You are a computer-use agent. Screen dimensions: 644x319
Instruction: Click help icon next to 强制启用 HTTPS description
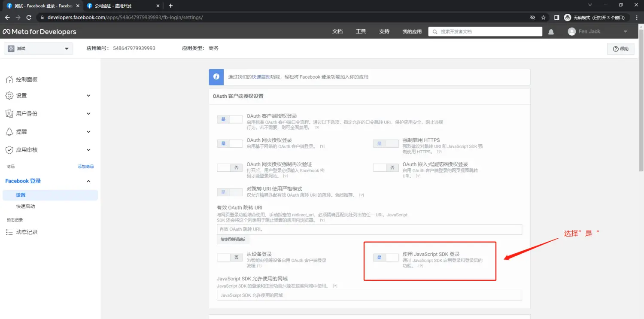pyautogui.click(x=439, y=152)
